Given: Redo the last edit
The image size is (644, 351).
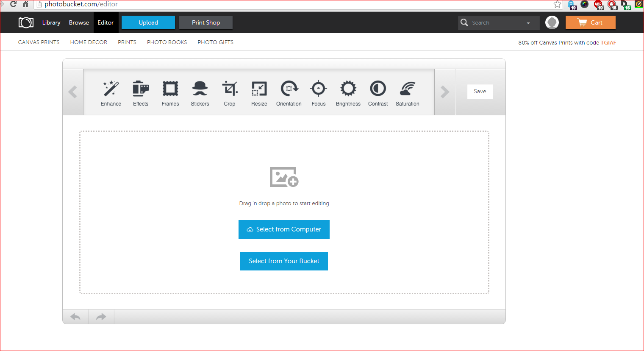Looking at the screenshot, I should click(x=101, y=317).
